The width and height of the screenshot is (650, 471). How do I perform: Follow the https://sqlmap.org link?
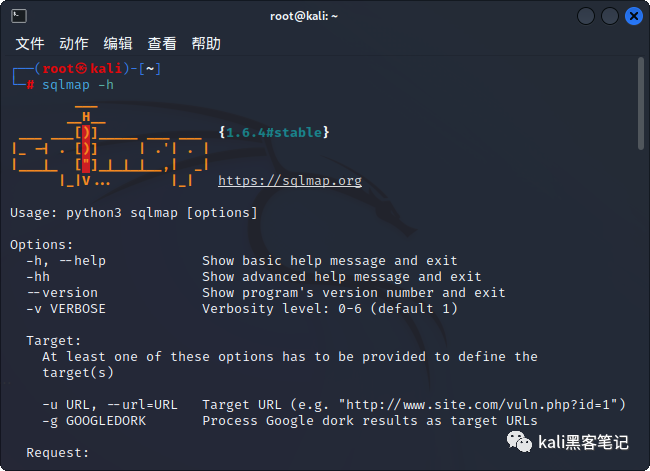point(290,181)
